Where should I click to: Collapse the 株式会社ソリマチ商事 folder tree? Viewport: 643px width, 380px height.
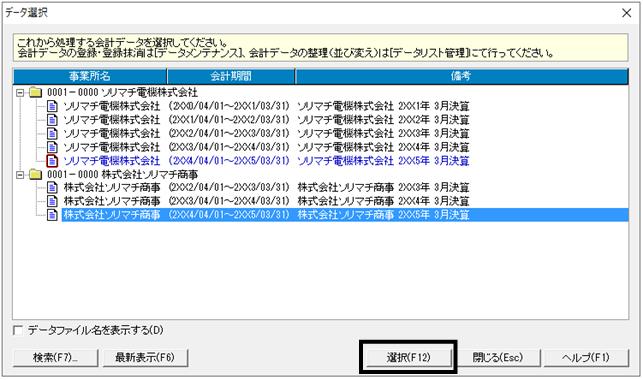20,175
